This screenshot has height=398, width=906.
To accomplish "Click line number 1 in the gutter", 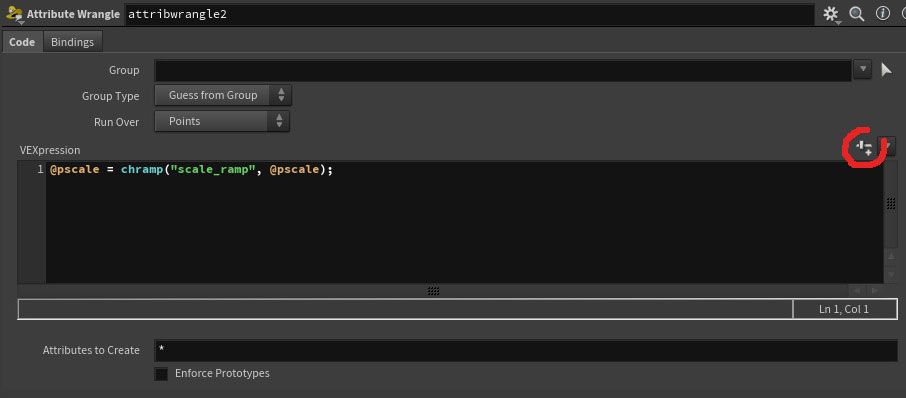I will coord(40,170).
